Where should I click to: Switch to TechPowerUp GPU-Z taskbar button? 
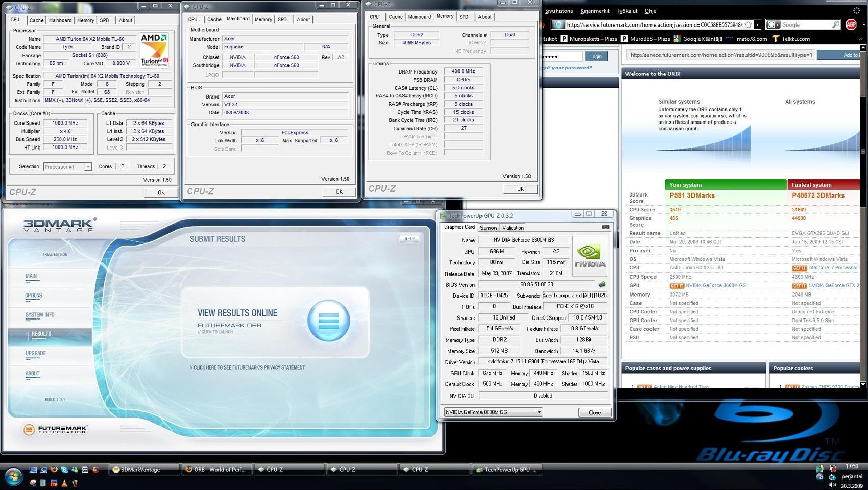coord(507,470)
